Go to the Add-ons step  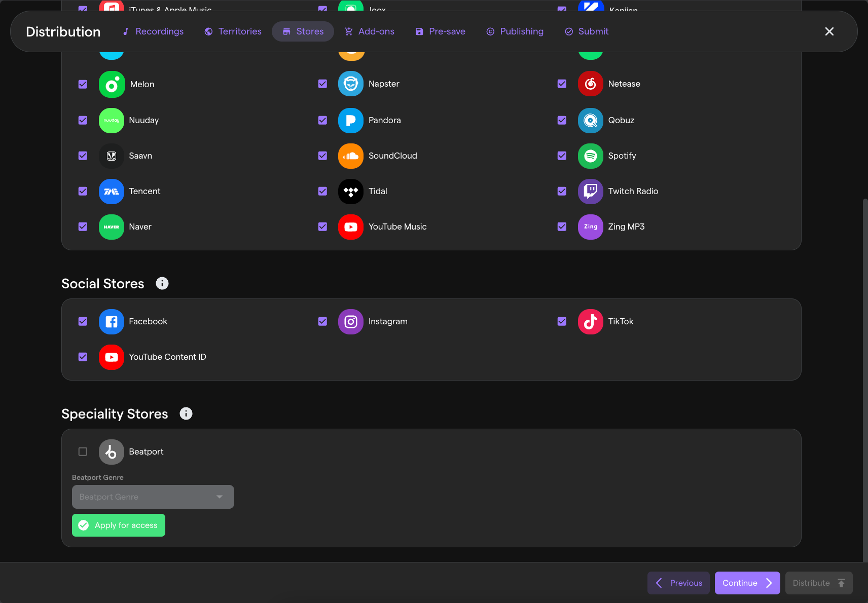point(370,31)
